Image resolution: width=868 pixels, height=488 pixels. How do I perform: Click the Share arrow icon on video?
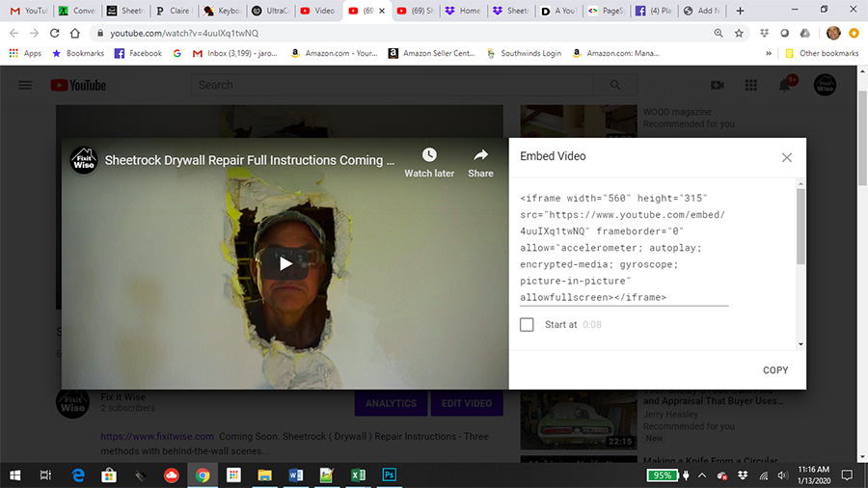pos(480,155)
